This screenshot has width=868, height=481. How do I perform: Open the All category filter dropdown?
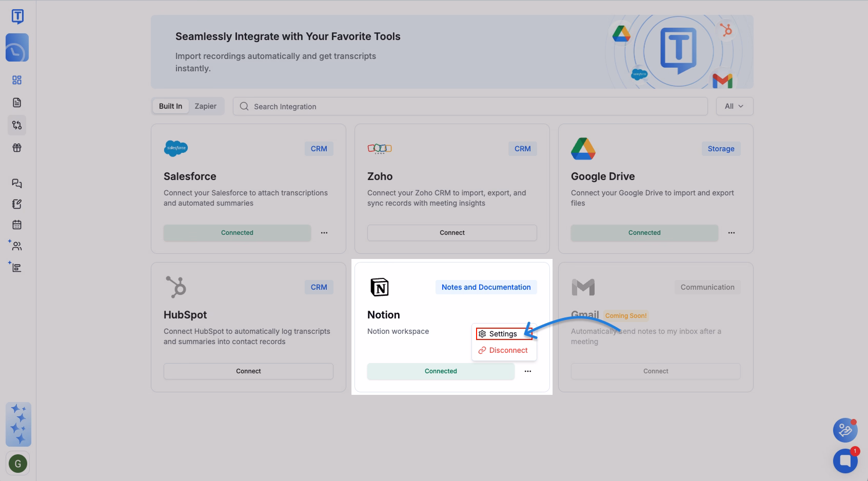click(734, 106)
